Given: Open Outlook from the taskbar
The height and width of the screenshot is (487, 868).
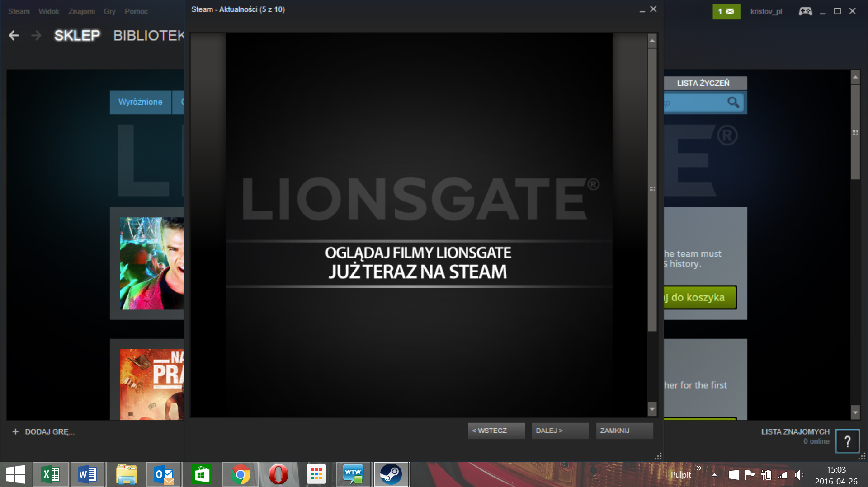Looking at the screenshot, I should (164, 474).
